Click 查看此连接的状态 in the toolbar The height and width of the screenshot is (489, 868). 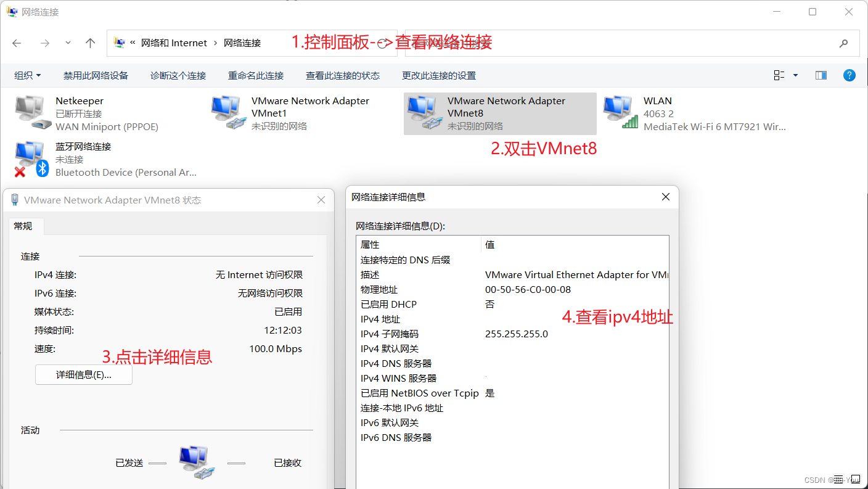click(343, 75)
